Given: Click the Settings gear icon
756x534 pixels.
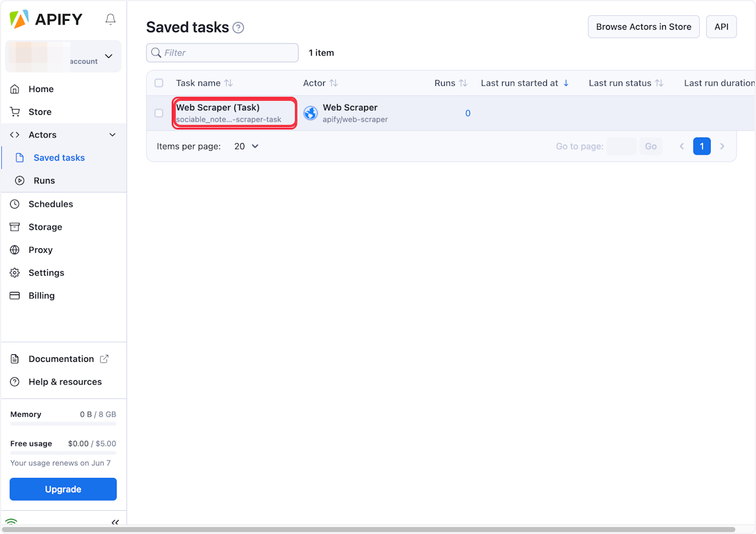Looking at the screenshot, I should [15, 272].
